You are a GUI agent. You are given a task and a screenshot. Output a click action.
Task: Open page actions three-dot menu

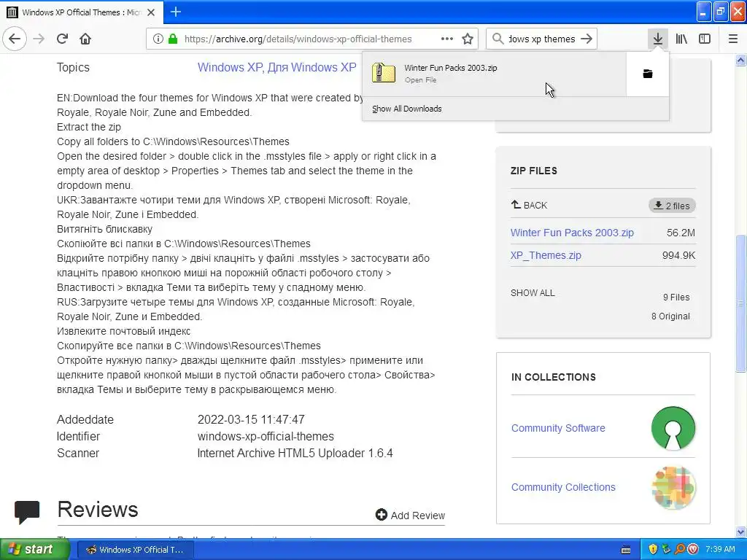(x=447, y=39)
